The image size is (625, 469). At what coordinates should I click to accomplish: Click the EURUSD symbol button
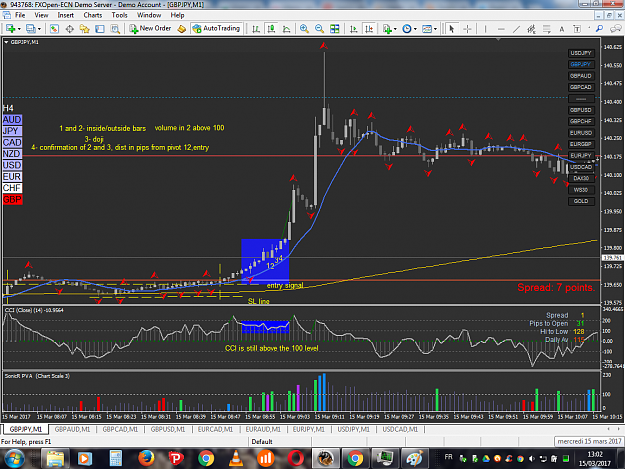[x=581, y=133]
